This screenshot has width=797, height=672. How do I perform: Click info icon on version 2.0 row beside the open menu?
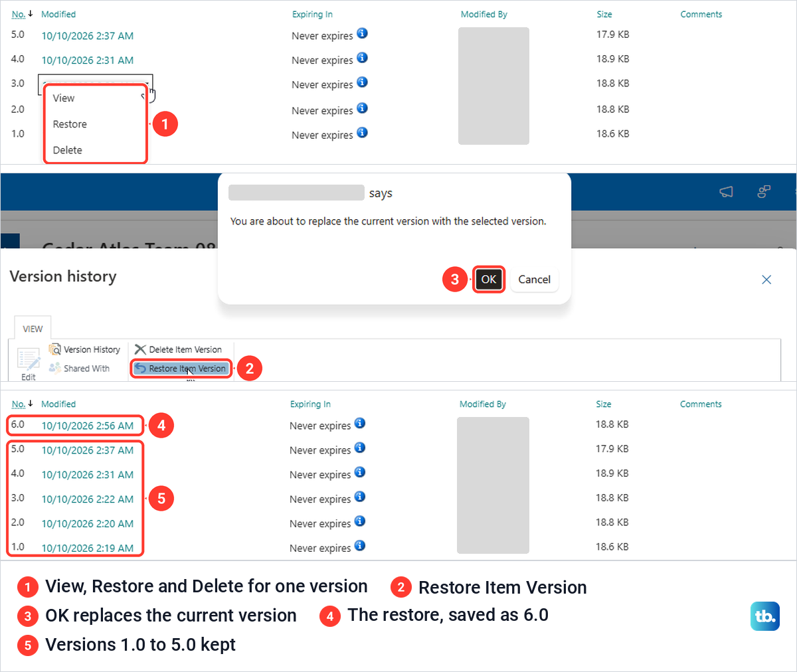click(362, 108)
